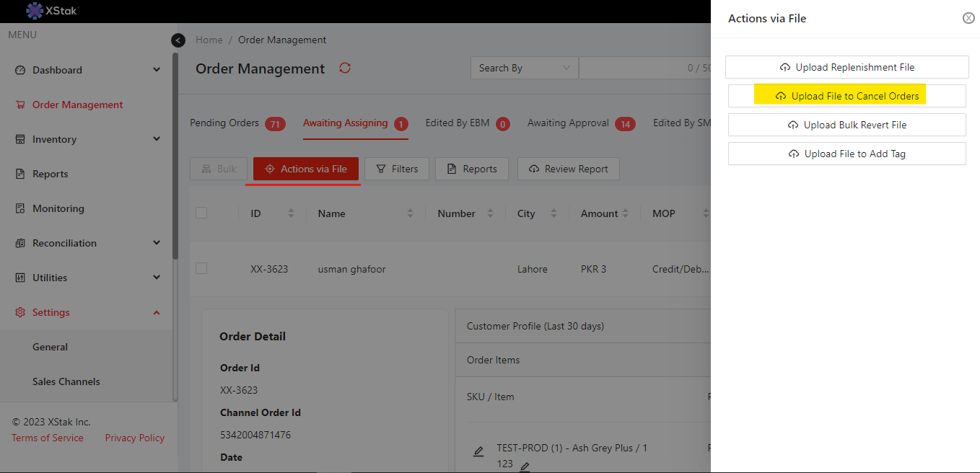Click Upload Replenishment File button
This screenshot has width=980, height=473.
[846, 67]
